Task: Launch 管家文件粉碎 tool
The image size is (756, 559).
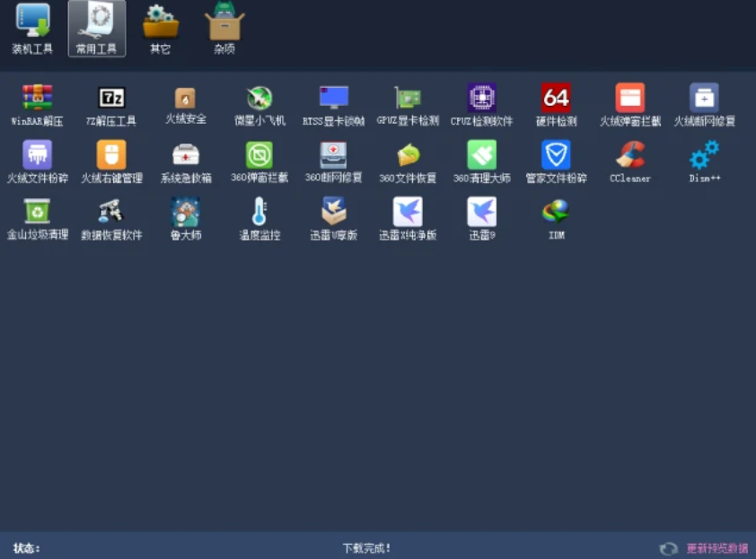Action: tap(556, 162)
